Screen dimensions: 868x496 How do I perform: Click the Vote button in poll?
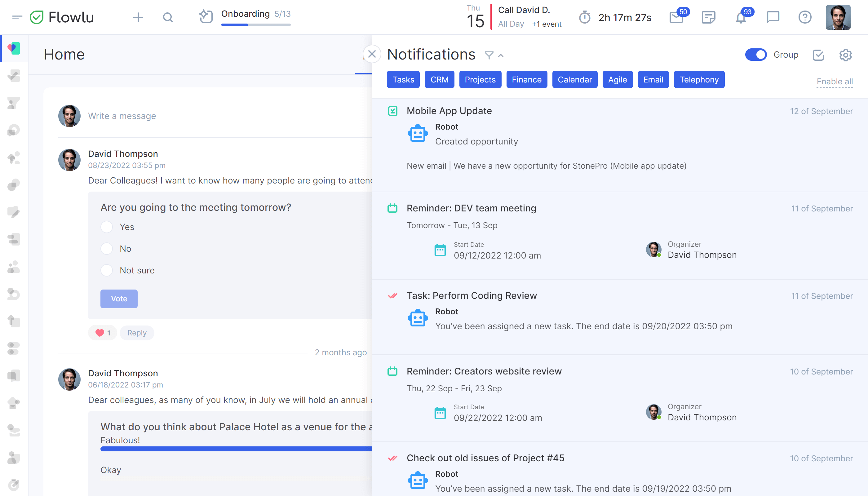(119, 299)
